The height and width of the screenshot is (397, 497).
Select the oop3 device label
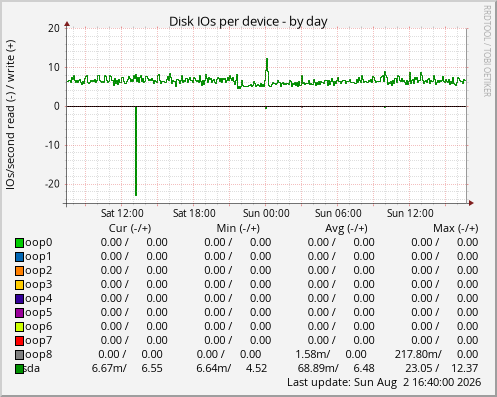38,285
